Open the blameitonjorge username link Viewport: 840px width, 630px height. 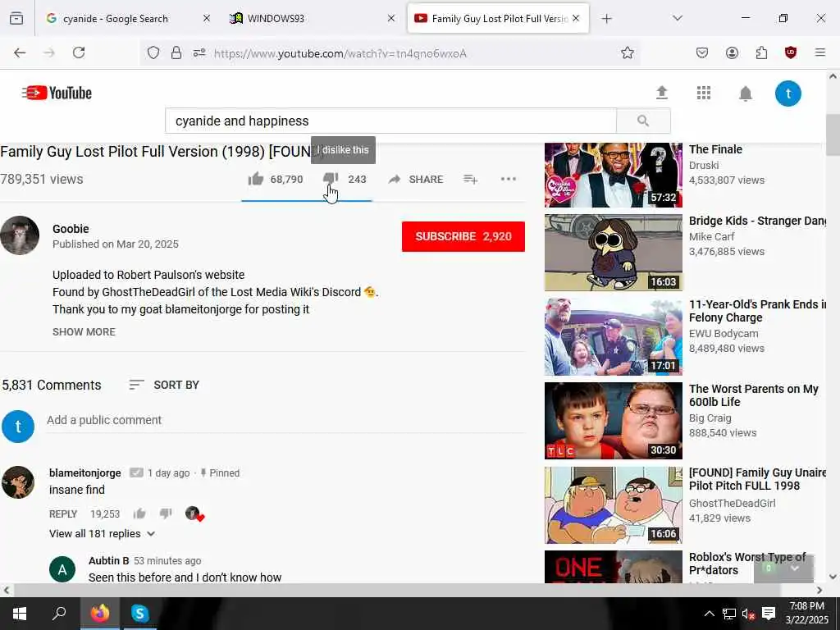(85, 472)
